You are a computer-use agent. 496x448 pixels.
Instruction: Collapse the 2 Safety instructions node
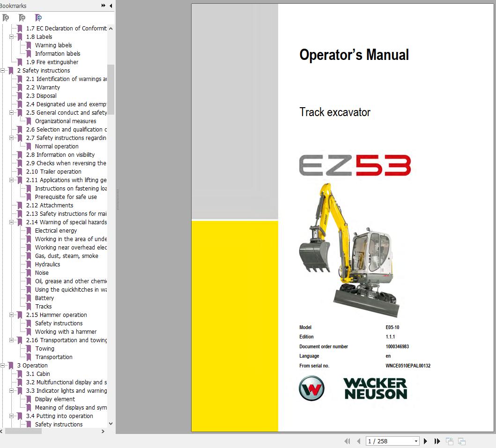(2, 71)
